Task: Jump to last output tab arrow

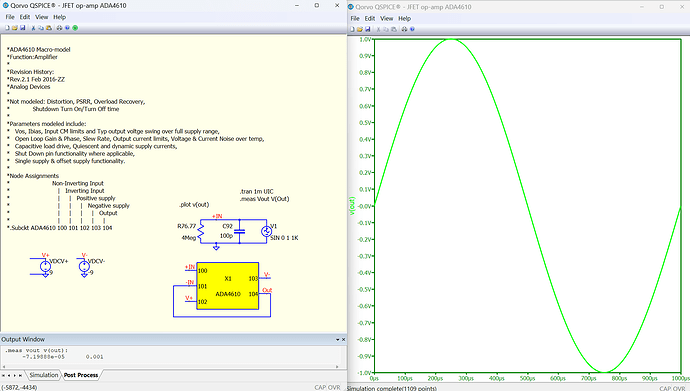Action: 20,376
